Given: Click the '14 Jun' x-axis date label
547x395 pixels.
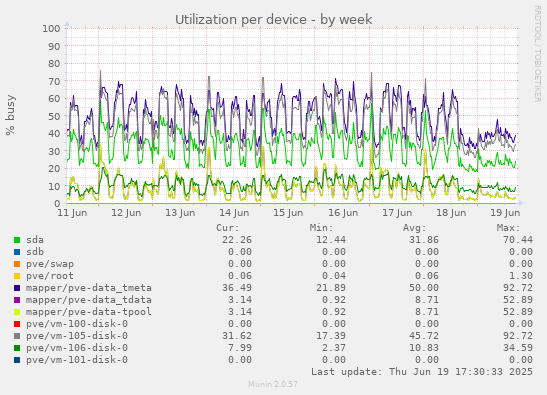Looking at the screenshot, I should tap(234, 213).
